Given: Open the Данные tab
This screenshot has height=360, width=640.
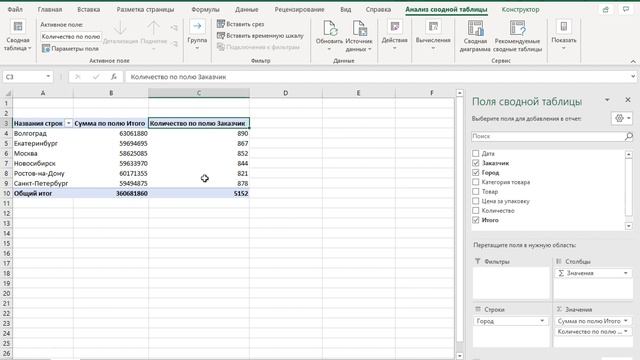Looking at the screenshot, I should 247,9.
